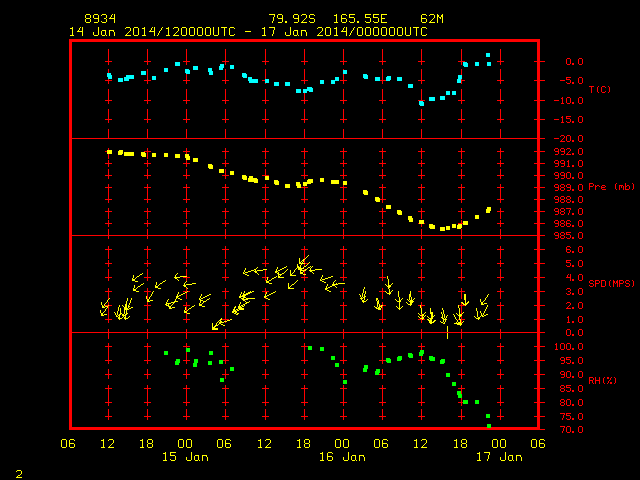Select the 17 Jan date label
The image size is (640, 480).
click(x=499, y=457)
